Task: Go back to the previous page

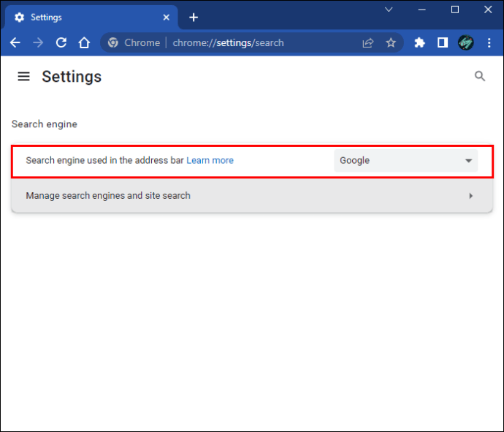Action: click(15, 43)
